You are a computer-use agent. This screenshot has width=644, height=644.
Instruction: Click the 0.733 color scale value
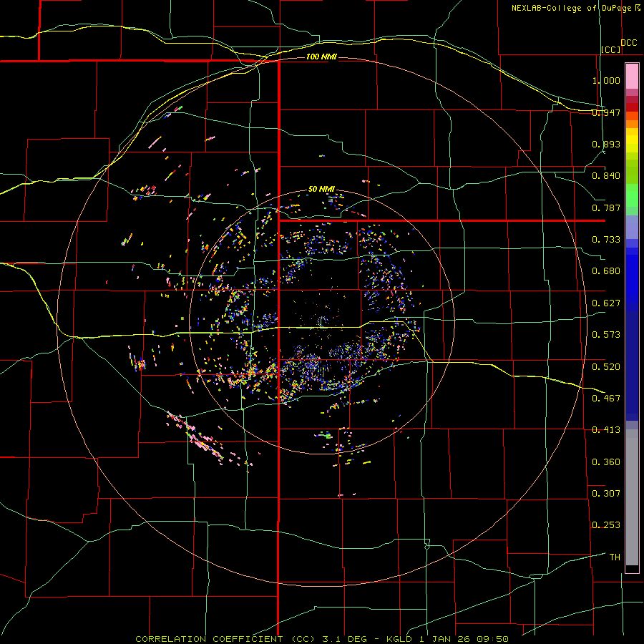[606, 240]
